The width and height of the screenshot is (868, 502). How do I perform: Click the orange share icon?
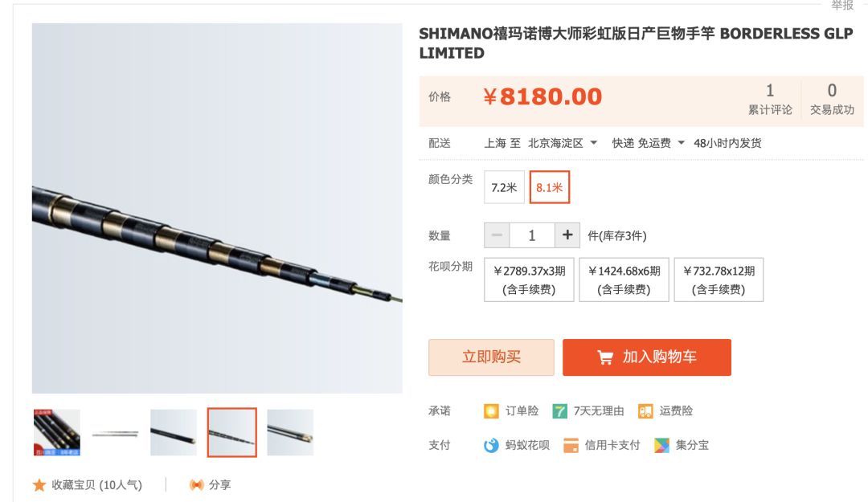(x=196, y=485)
